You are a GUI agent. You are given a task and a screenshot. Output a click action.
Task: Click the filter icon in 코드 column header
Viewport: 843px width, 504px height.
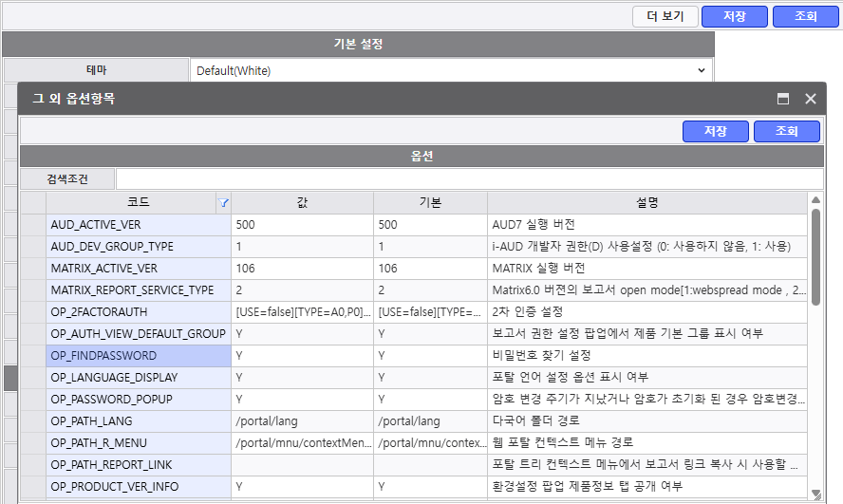click(x=223, y=203)
